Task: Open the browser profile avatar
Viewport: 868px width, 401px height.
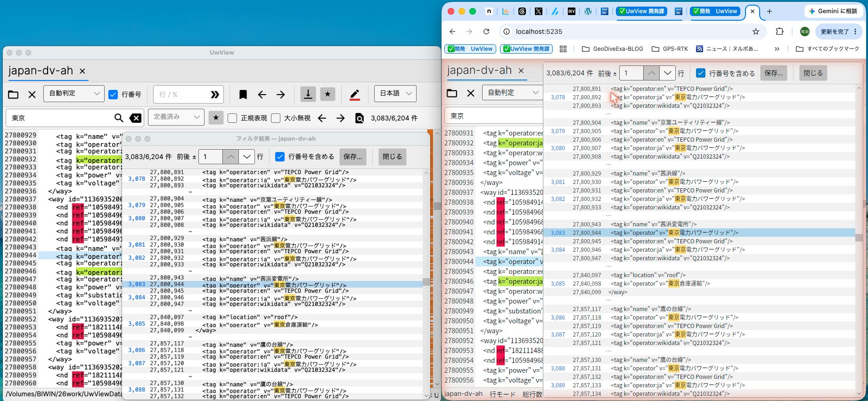Action: tap(804, 32)
